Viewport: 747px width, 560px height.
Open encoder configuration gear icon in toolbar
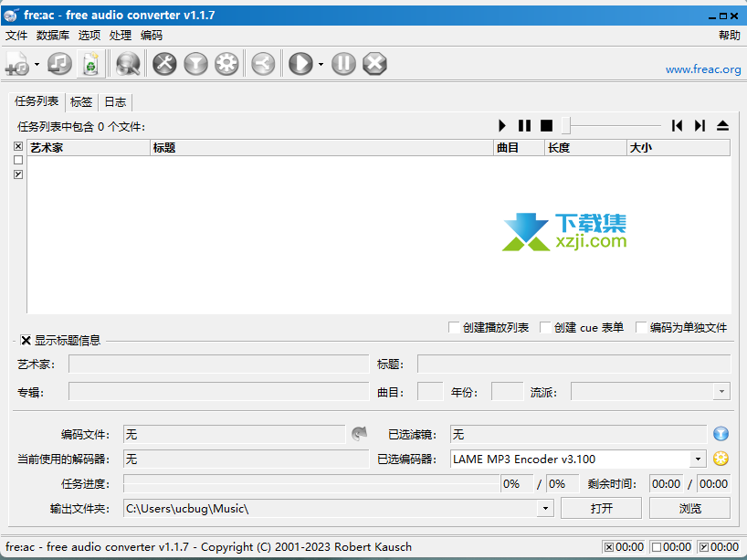click(226, 64)
